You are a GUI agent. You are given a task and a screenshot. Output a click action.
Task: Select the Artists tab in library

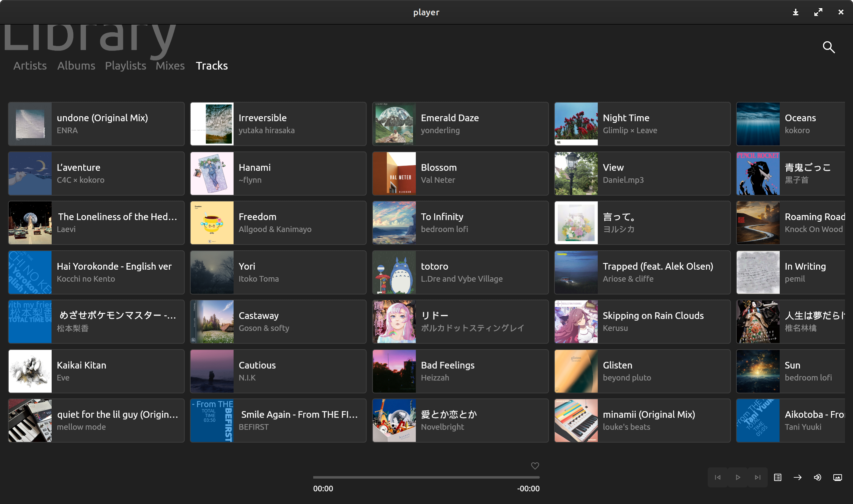29,65
